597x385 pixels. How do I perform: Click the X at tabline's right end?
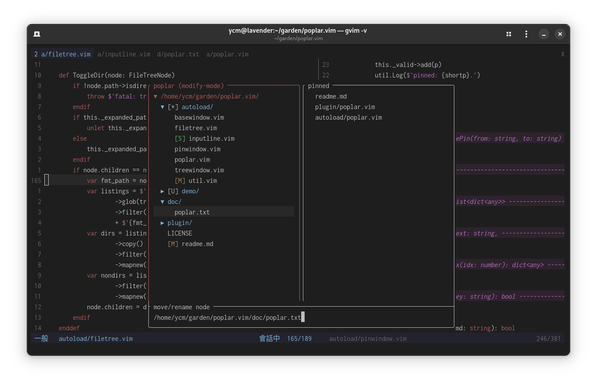tap(562, 54)
